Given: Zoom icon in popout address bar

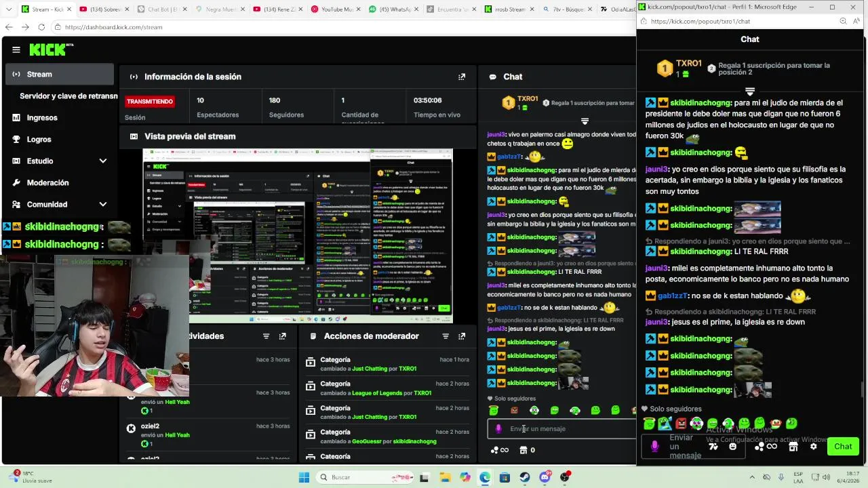Looking at the screenshot, I should 843,21.
